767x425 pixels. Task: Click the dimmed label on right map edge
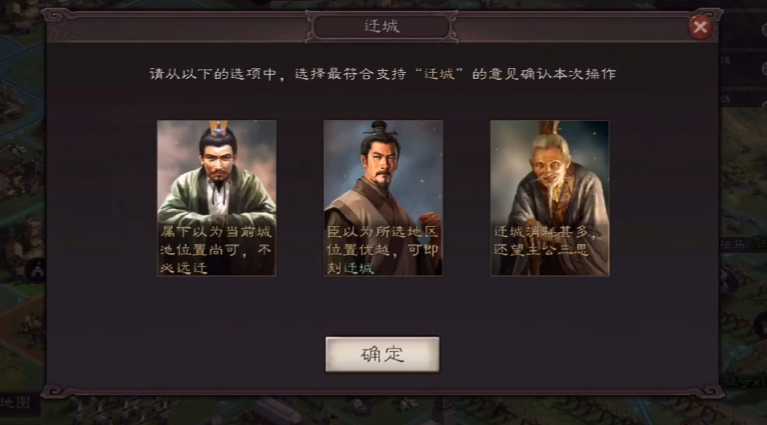tap(735, 244)
